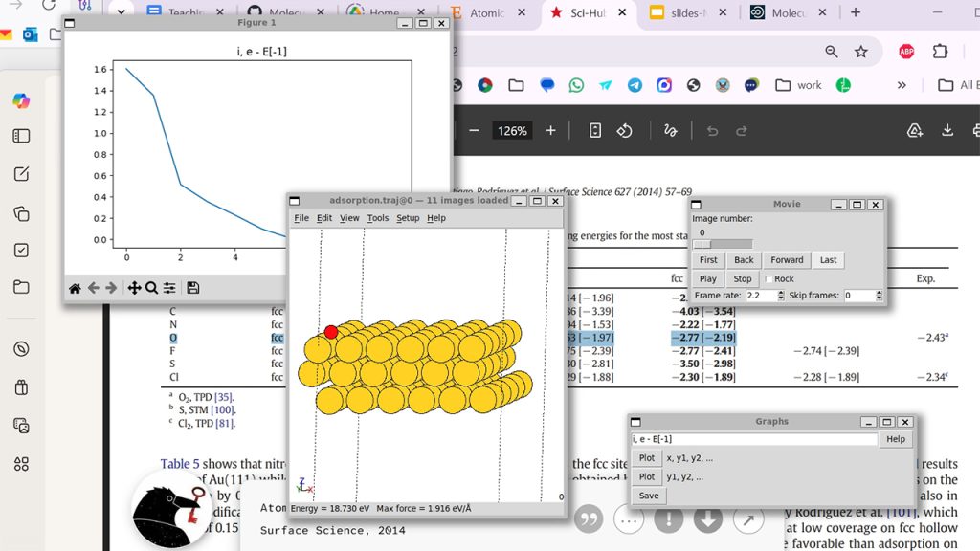Save the figure with floppy disk icon
The image size is (980, 551).
(193, 288)
